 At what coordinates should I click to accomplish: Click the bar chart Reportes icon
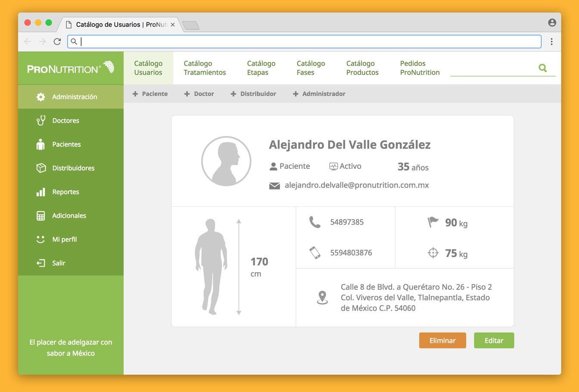click(x=41, y=192)
